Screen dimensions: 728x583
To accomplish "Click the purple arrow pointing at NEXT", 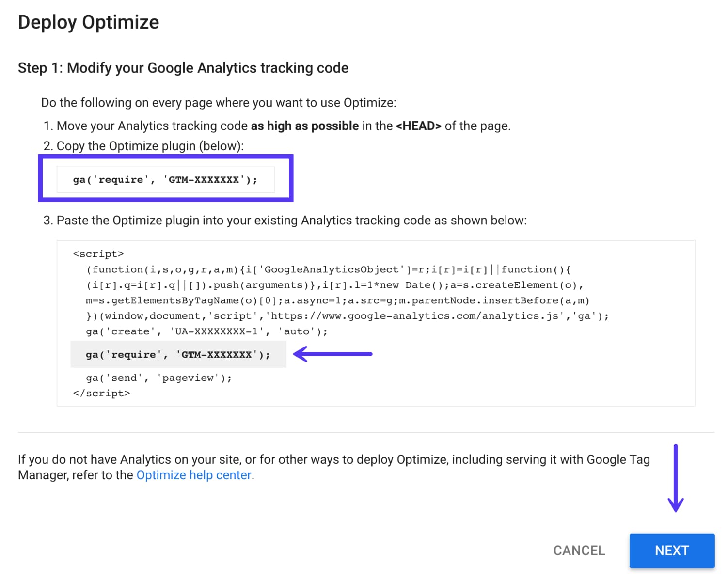I will (675, 477).
